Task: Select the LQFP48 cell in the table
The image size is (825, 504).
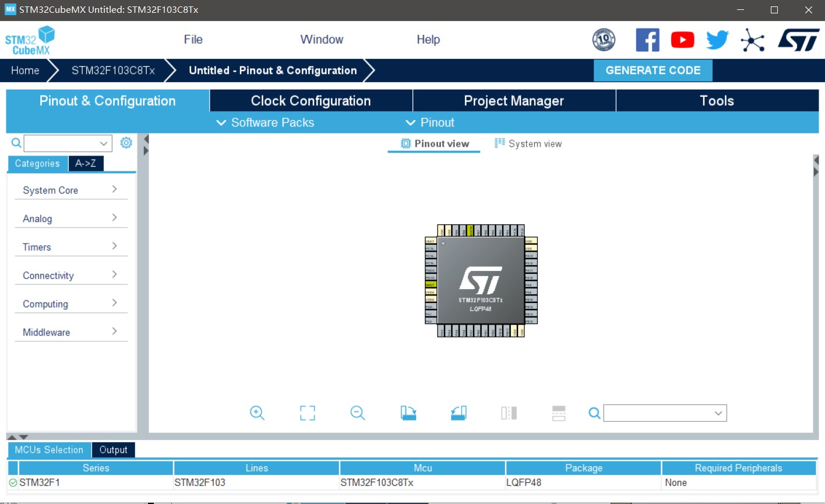Action: point(583,482)
